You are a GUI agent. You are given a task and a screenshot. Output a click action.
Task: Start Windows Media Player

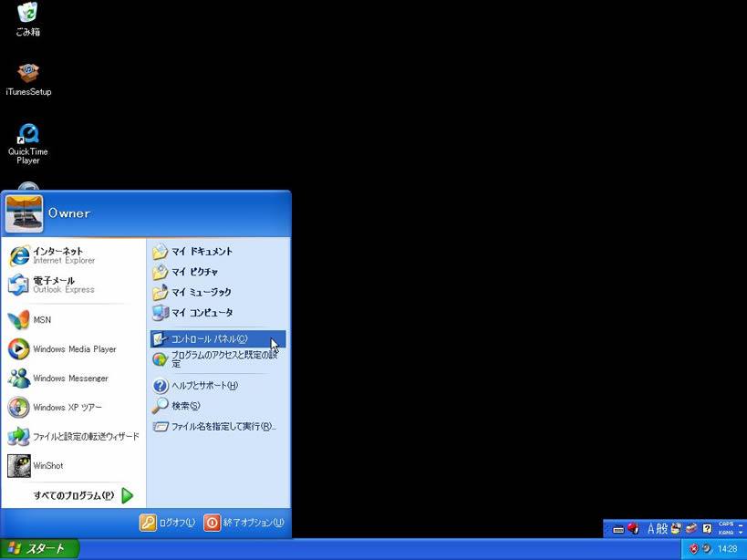tap(73, 349)
